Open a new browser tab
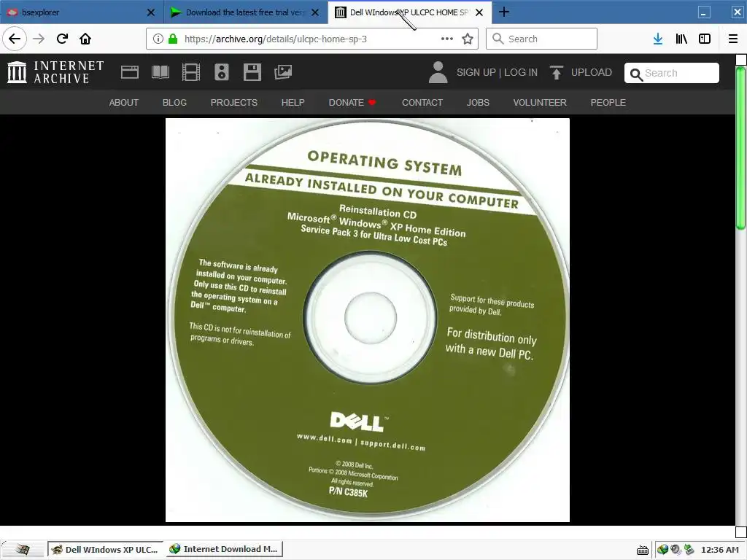747x560 pixels. (x=504, y=12)
